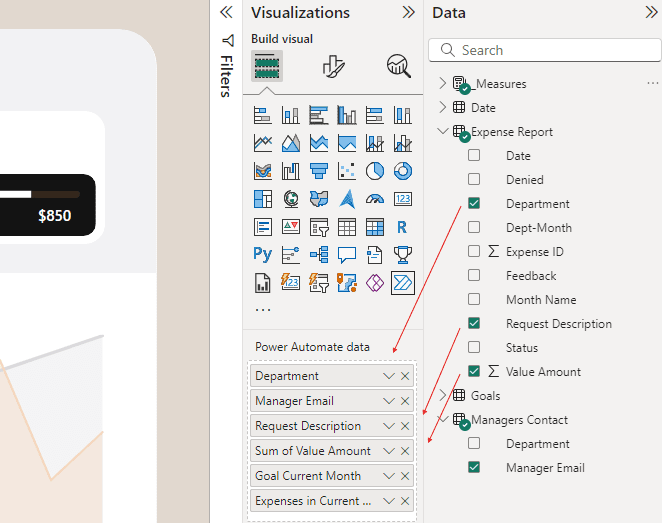This screenshot has height=523, width=662.
Task: Collapse the Visualizations pane
Action: click(408, 12)
